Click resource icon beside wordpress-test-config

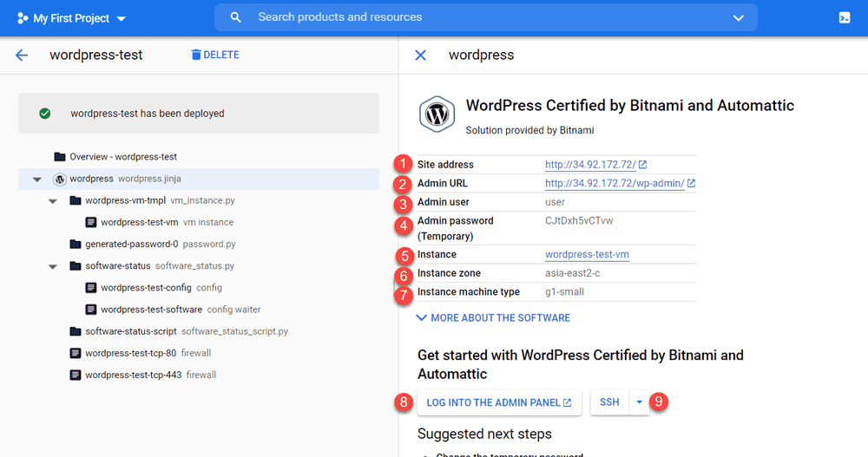(x=91, y=288)
